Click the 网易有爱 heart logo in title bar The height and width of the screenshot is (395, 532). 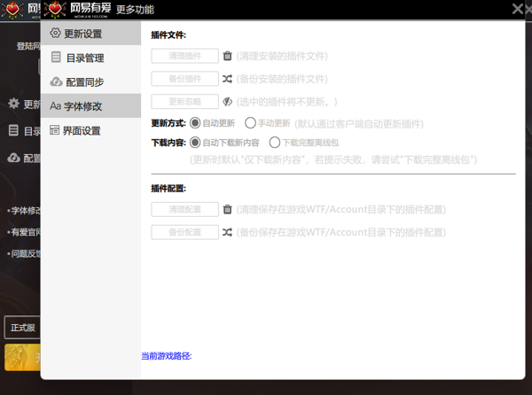point(56,10)
